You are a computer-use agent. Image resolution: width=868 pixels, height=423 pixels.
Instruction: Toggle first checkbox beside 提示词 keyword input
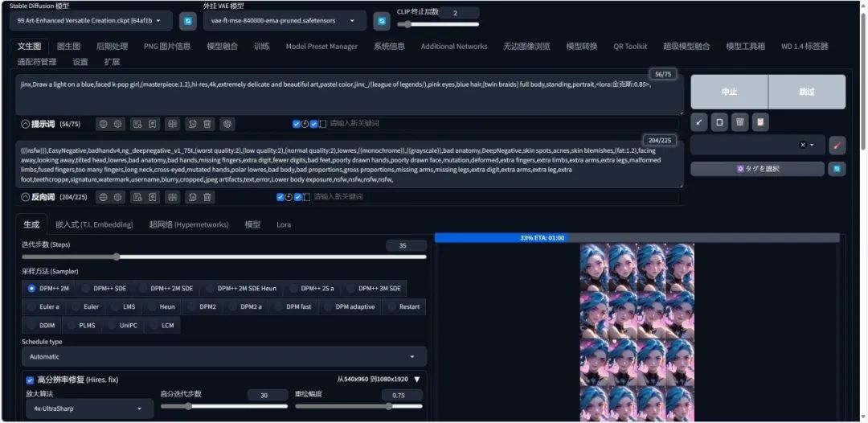(296, 124)
